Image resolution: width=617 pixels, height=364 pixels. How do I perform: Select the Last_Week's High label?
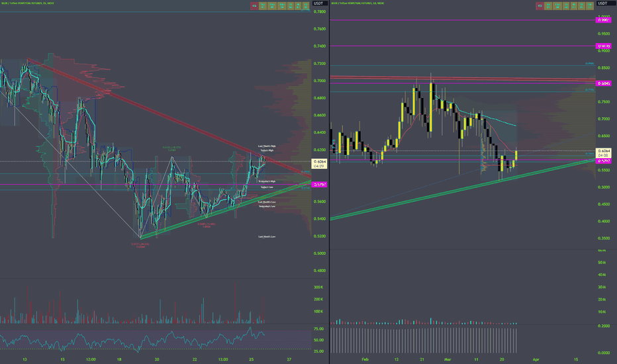(x=267, y=146)
